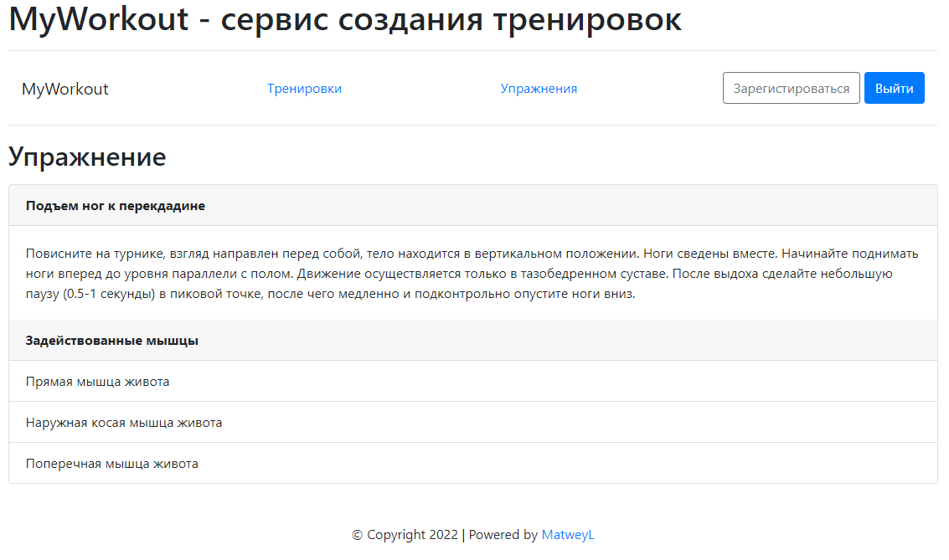949x560 pixels.
Task: Click the MyWorkout page title at top
Action: click(343, 20)
